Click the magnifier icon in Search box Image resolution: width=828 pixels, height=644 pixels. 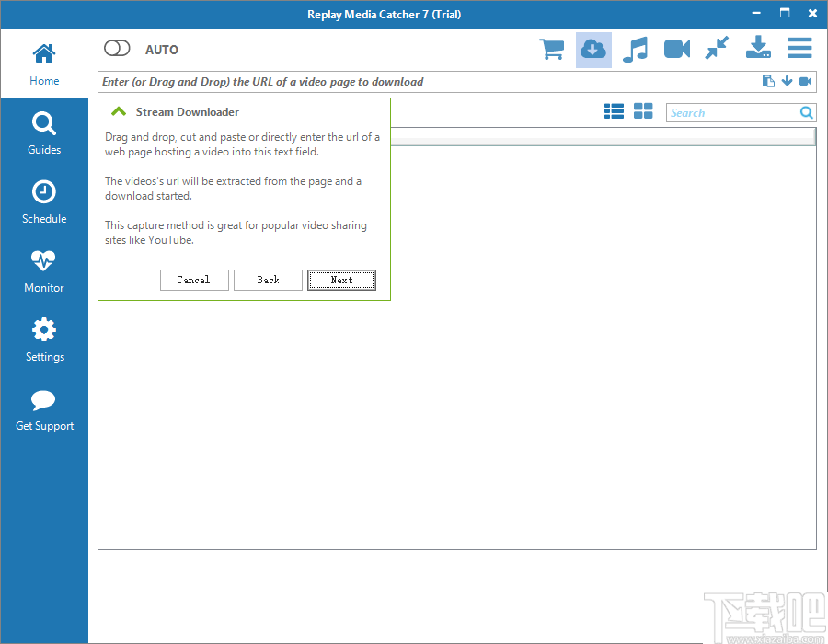(806, 112)
